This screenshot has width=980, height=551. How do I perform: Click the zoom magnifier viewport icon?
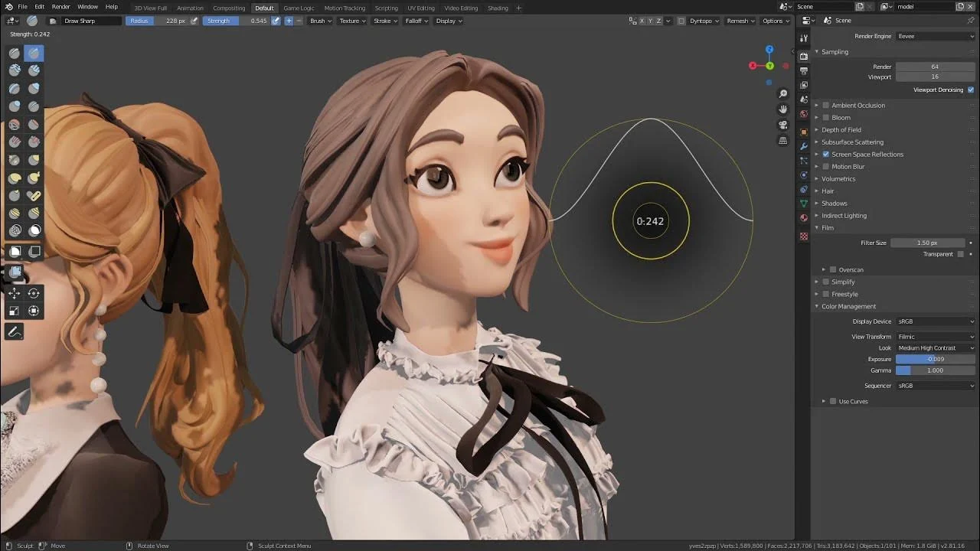click(782, 93)
